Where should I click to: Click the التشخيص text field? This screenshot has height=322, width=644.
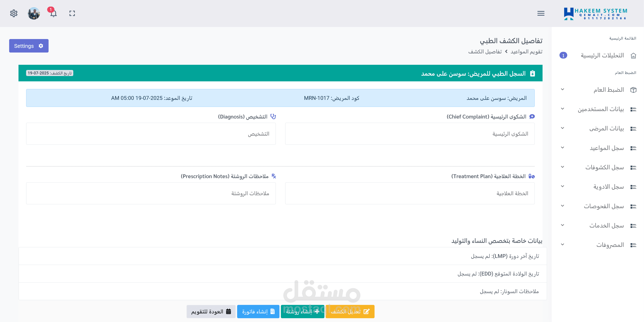point(151,134)
